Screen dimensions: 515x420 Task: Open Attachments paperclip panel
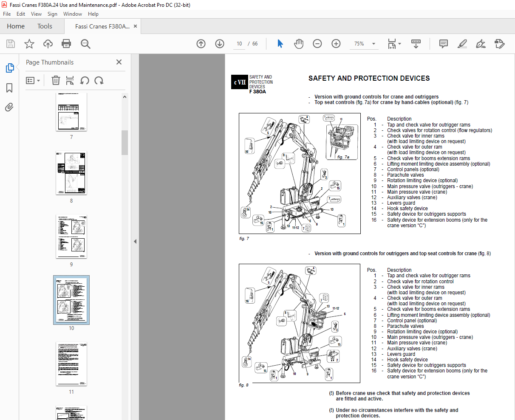(9, 107)
